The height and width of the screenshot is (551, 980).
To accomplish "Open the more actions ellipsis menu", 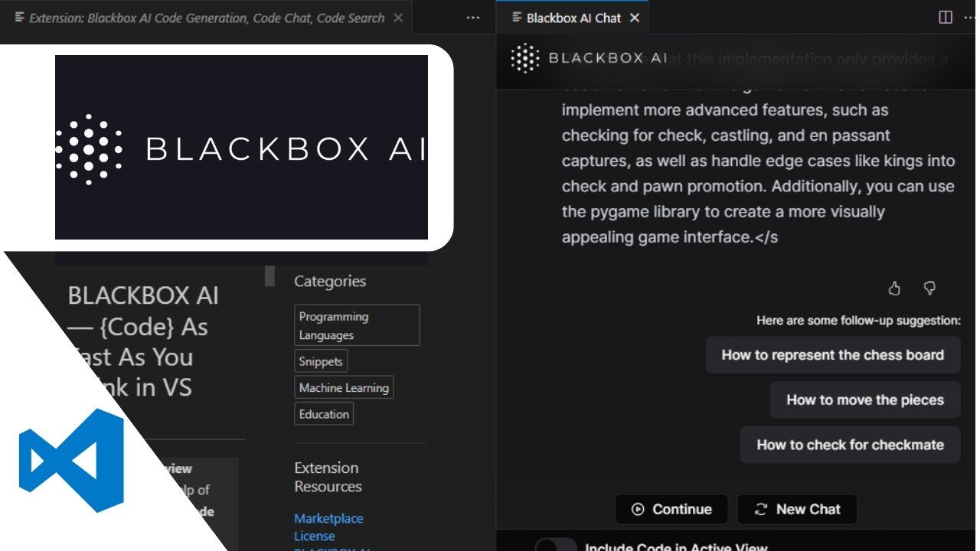I will click(473, 18).
